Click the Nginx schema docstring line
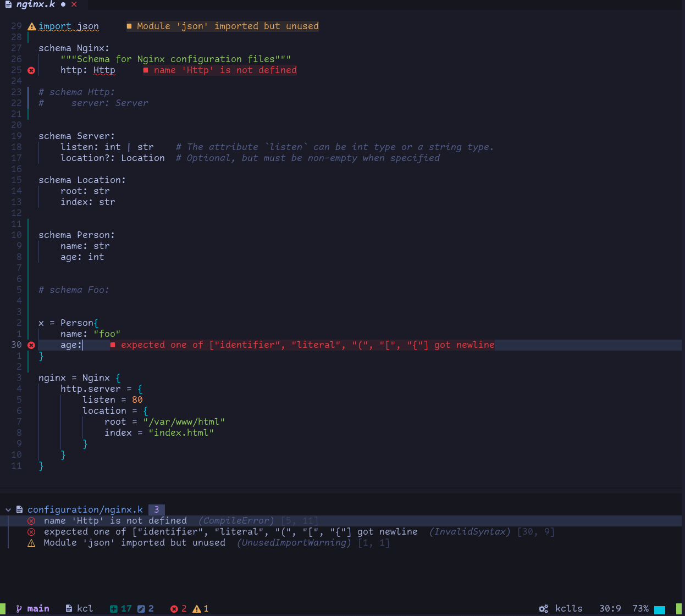The image size is (685, 616). pos(176,59)
